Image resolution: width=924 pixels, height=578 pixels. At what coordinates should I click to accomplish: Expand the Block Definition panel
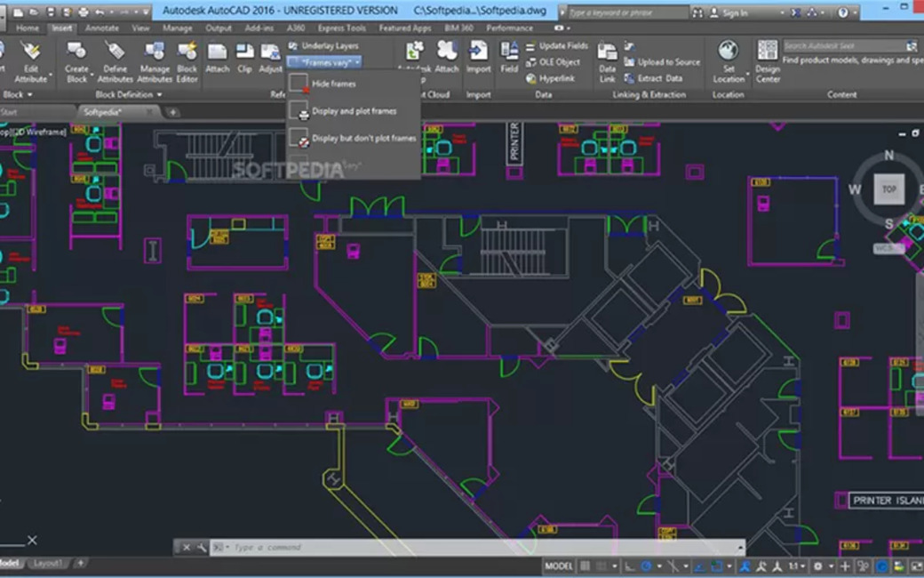[x=129, y=94]
